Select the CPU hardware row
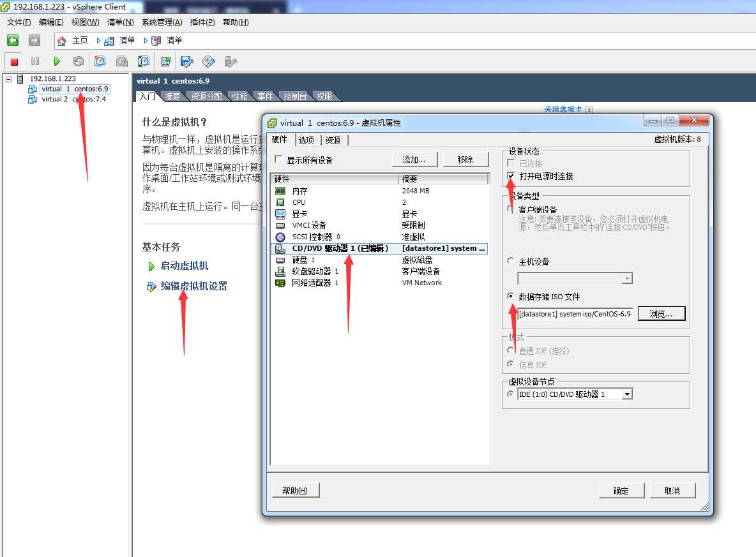The height and width of the screenshot is (557, 756). (379, 202)
